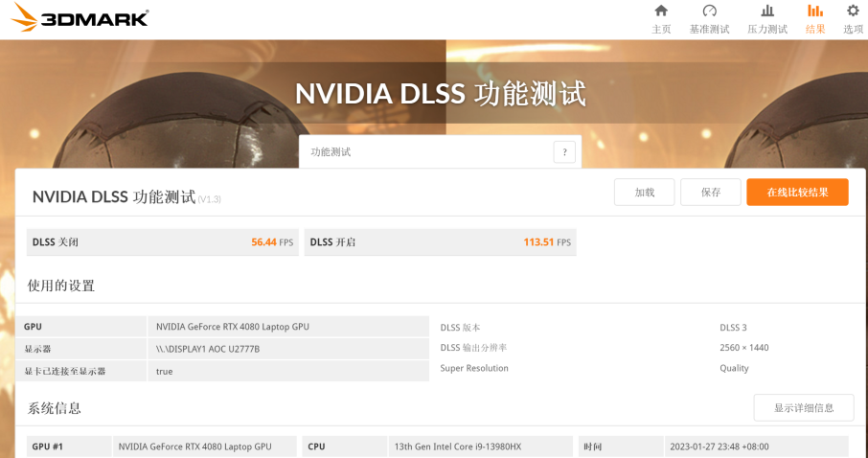Image resolution: width=868 pixels, height=458 pixels.
Task: Click the orange 在线比较结果 button
Action: (797, 192)
